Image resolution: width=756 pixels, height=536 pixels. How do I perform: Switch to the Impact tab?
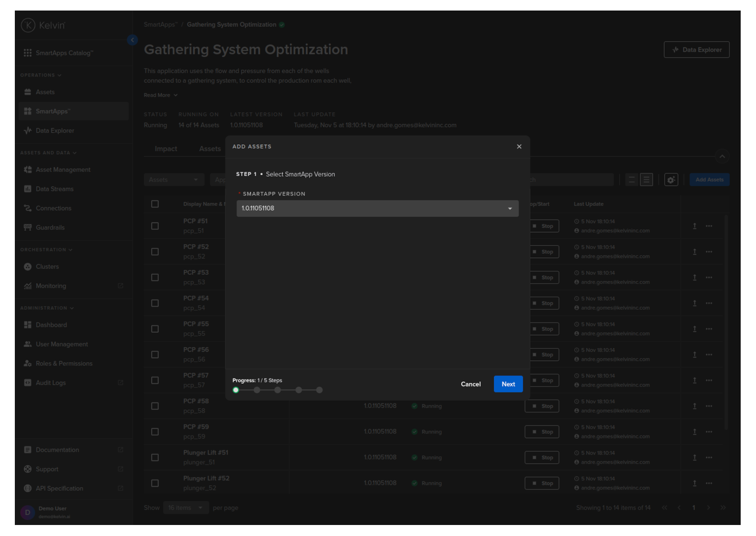coord(166,149)
